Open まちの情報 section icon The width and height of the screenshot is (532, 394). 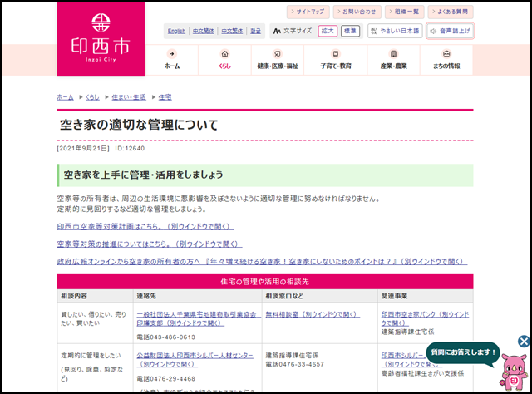click(x=446, y=54)
